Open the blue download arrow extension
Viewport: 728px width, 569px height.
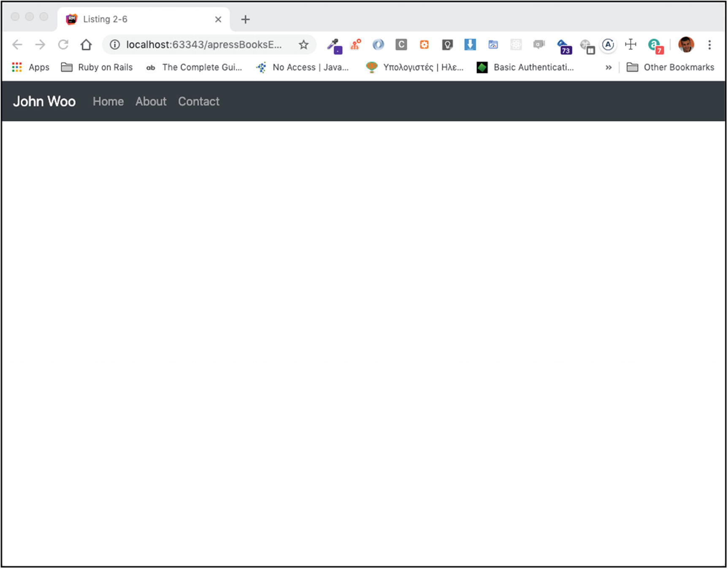pos(470,45)
